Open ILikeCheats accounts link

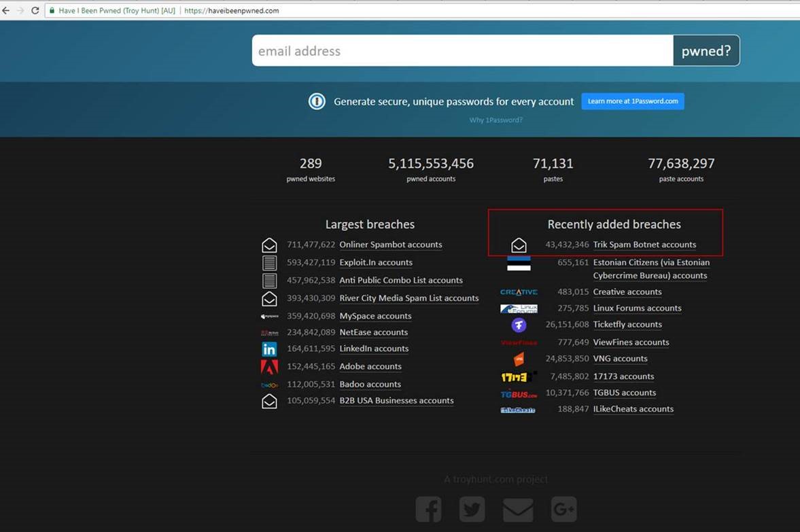pos(633,410)
